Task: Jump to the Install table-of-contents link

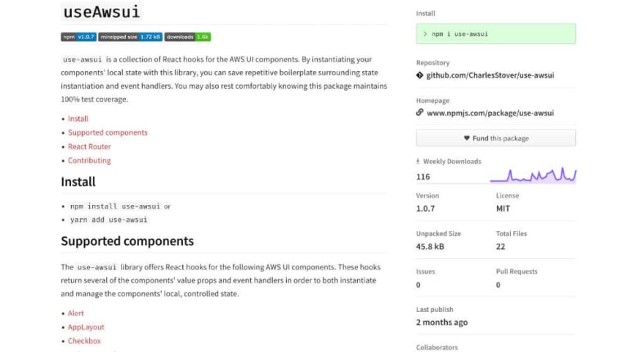Action: click(x=78, y=119)
